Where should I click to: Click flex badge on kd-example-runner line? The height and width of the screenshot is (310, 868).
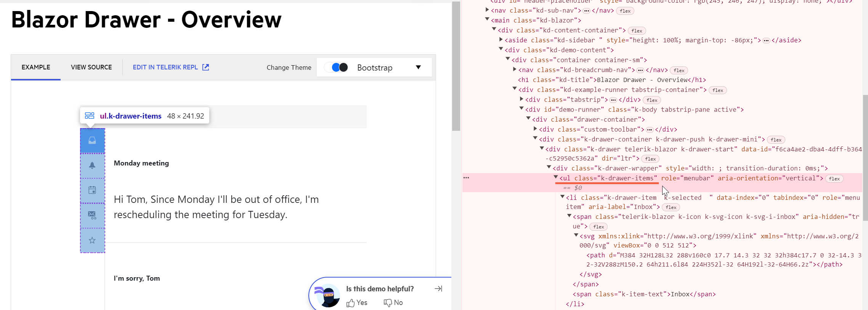coord(718,90)
